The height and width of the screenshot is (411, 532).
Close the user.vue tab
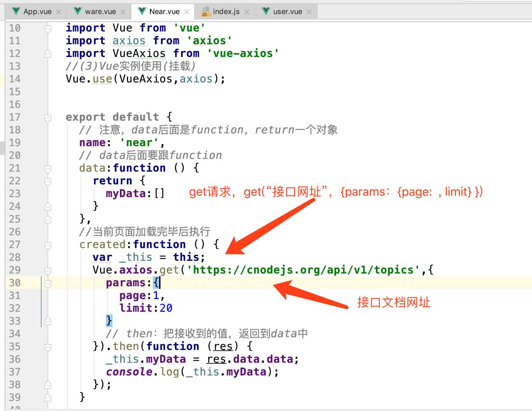tap(309, 12)
